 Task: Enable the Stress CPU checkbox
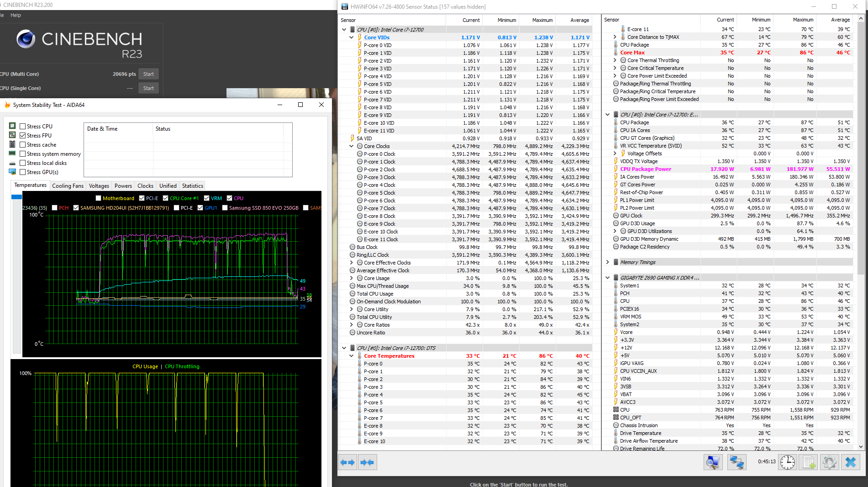point(23,127)
